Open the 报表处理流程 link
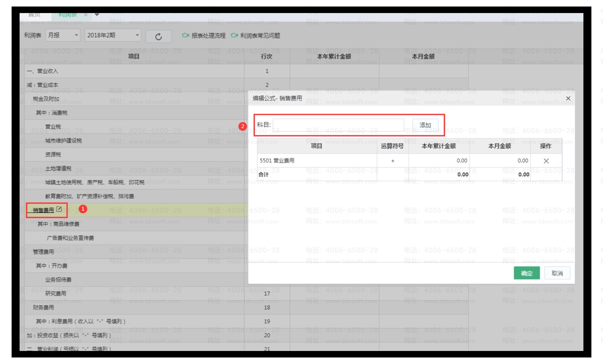 pos(208,35)
